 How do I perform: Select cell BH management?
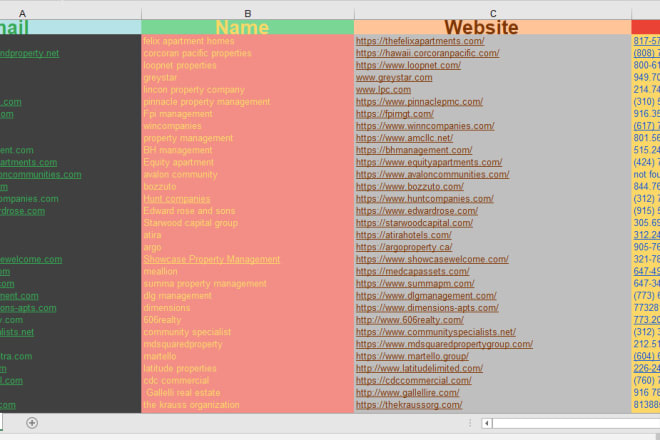click(248, 150)
